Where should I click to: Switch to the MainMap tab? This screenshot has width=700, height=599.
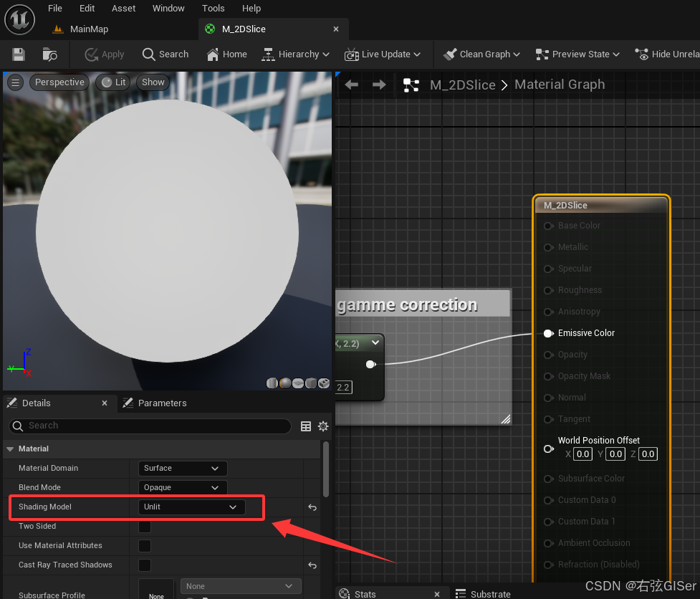click(81, 29)
